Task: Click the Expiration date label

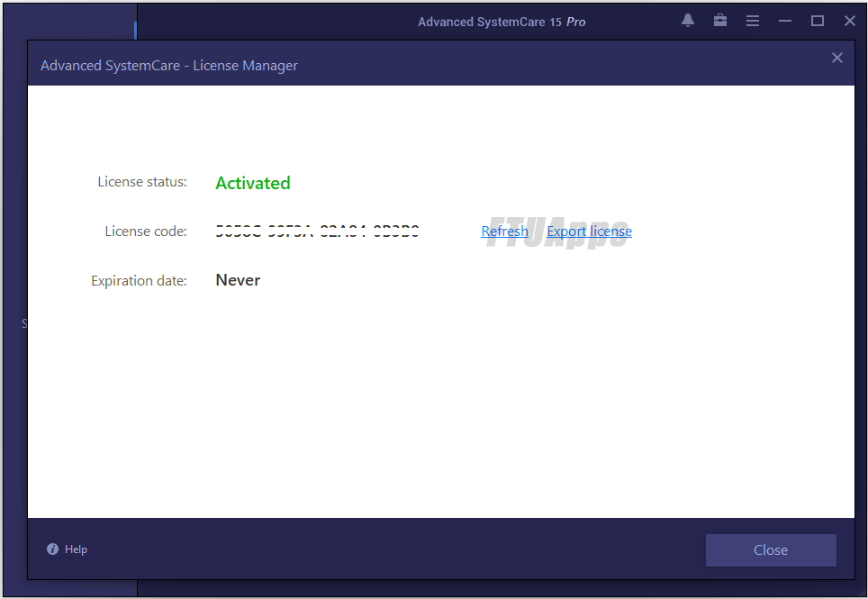Action: 139,281
